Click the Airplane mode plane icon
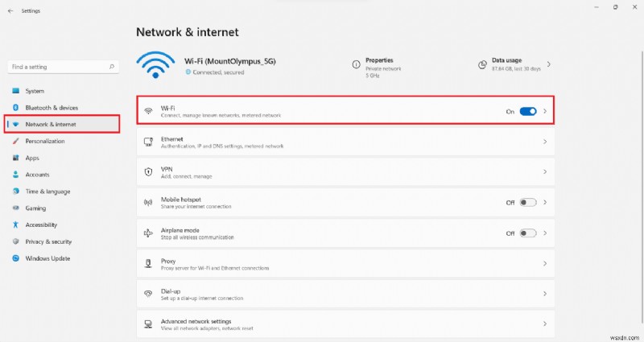Screen dimensions: 644x342 148,233
